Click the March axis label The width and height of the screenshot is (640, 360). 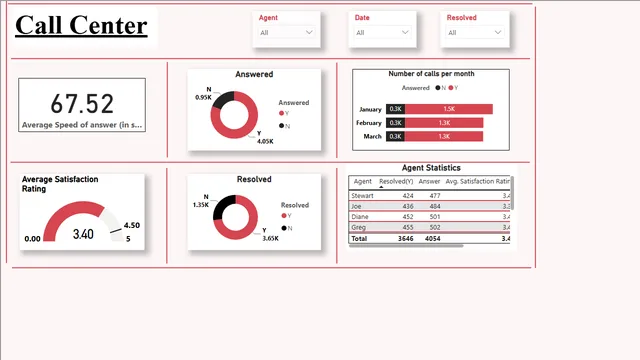point(372,136)
